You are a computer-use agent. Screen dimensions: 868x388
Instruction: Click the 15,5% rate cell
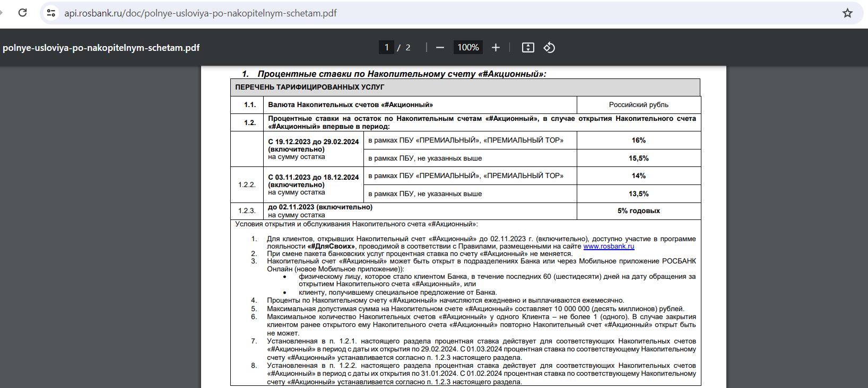click(x=639, y=158)
